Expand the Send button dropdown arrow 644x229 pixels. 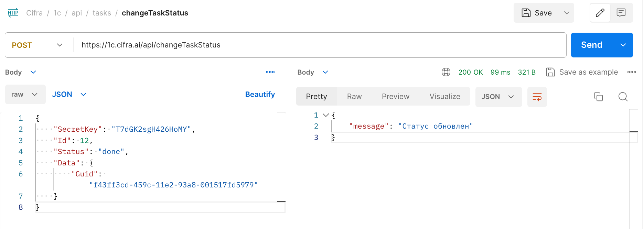tap(623, 45)
